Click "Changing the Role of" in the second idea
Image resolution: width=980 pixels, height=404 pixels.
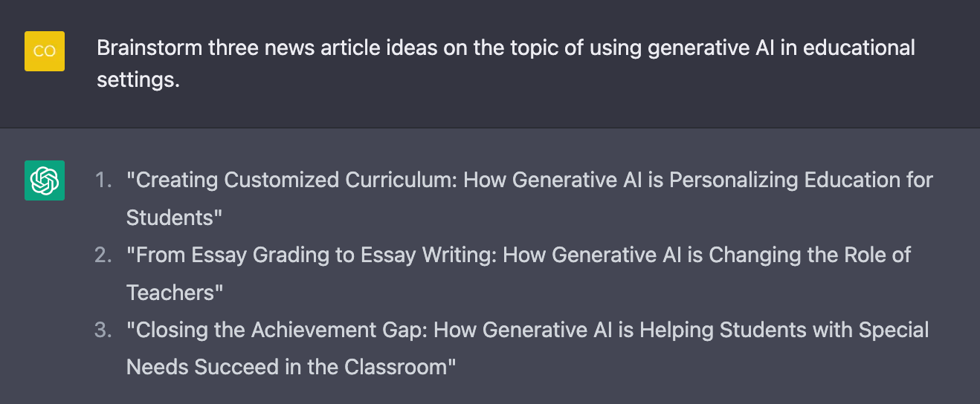click(810, 255)
